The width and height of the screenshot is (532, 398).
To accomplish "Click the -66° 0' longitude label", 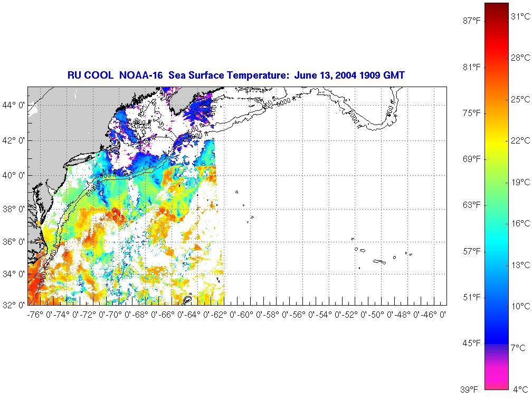I will [x=171, y=315].
